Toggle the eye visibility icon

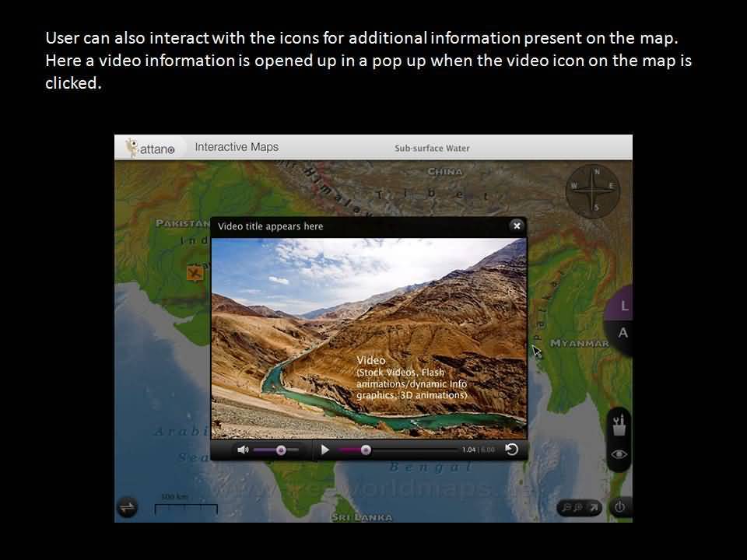619,454
